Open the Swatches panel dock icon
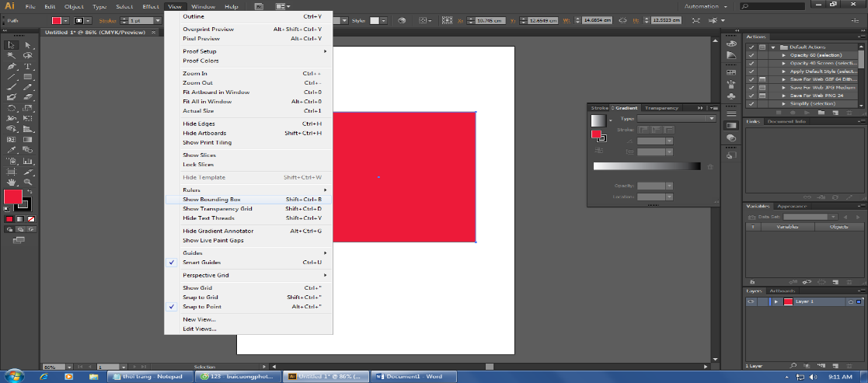 (x=731, y=72)
